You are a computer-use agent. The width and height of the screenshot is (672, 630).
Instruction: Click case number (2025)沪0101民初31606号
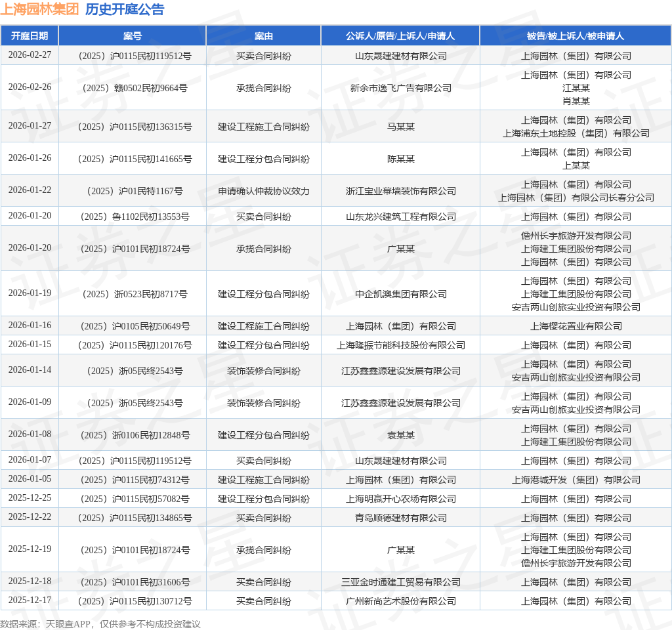(135, 582)
